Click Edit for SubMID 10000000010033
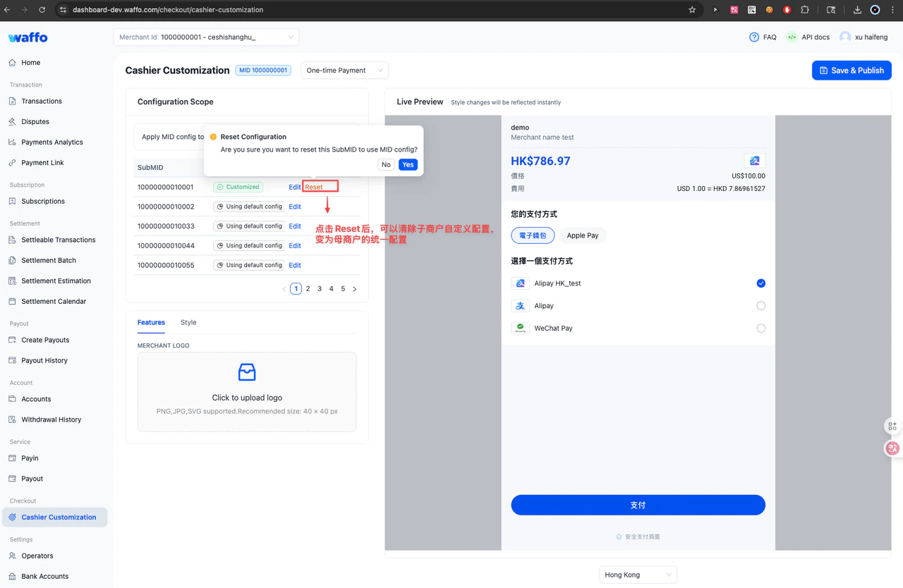 pos(295,226)
